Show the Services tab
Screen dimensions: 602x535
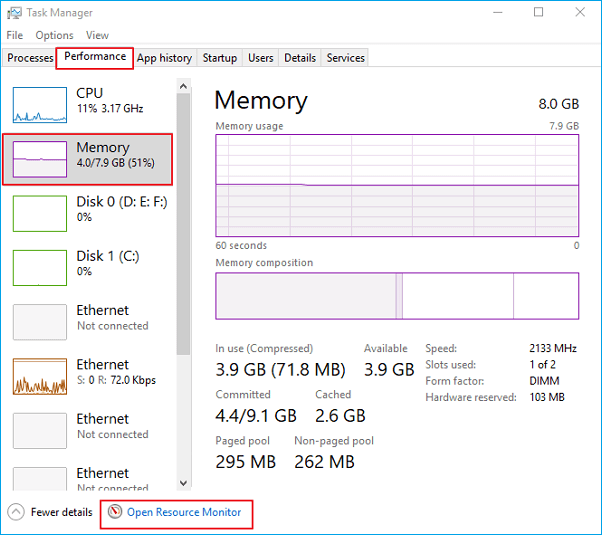pyautogui.click(x=345, y=58)
